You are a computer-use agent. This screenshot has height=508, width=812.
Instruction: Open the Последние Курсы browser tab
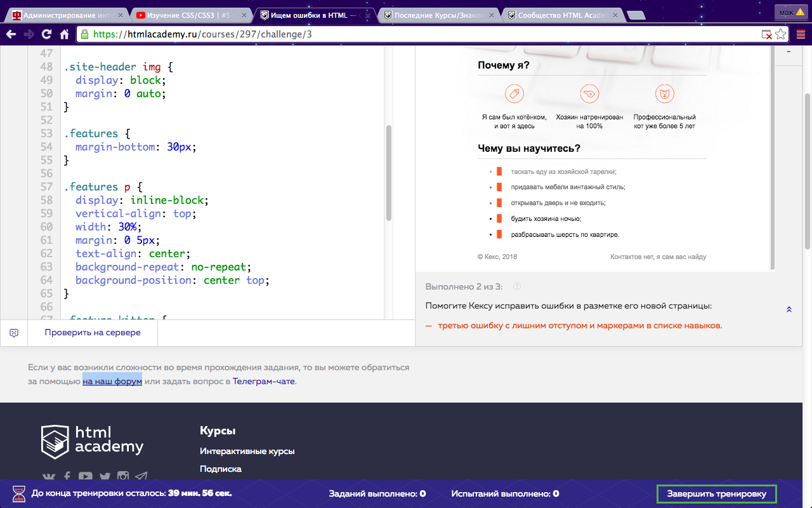pos(436,15)
